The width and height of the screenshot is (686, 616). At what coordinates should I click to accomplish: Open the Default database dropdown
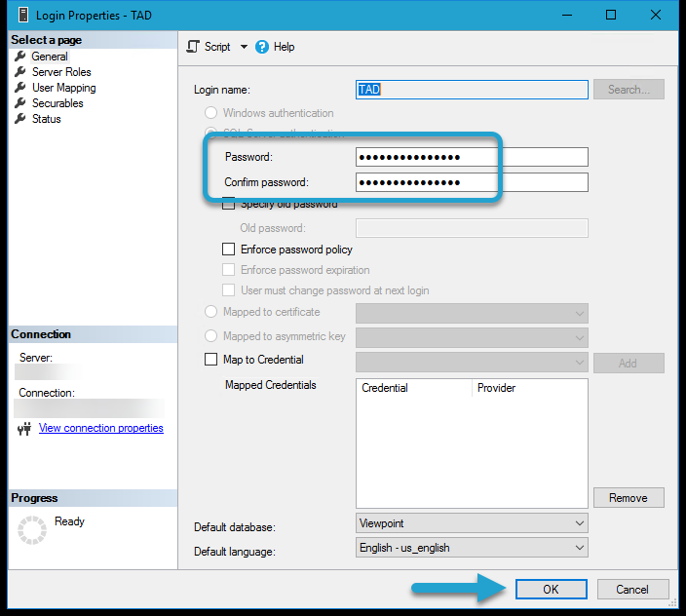coord(472,523)
